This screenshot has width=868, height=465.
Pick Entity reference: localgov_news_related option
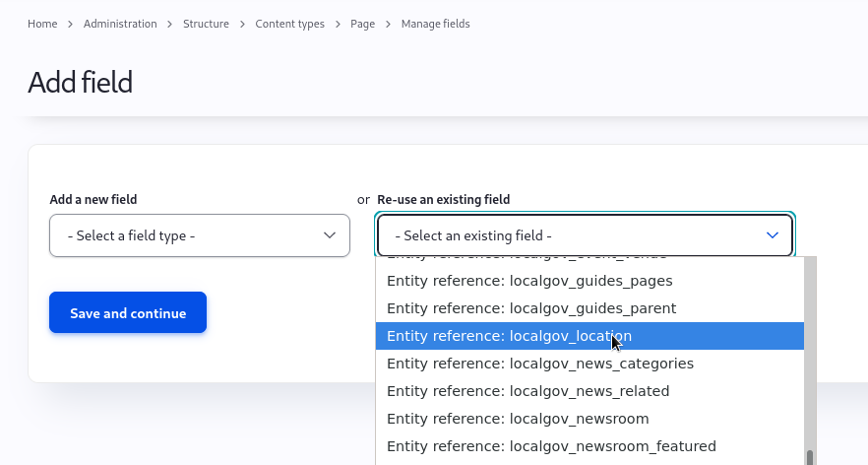[589, 391]
